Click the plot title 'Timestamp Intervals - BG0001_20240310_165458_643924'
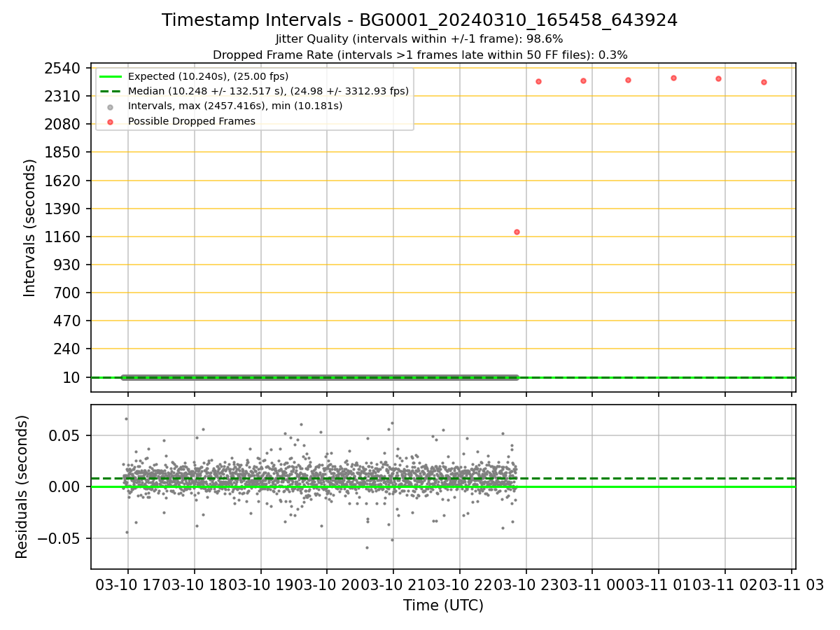Viewport: 840px width, 630px height. (419, 20)
